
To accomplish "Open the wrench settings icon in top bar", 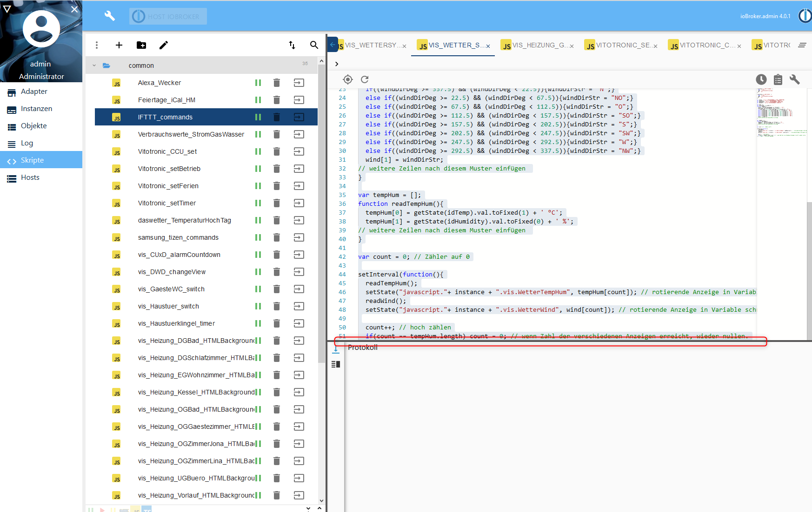I will pyautogui.click(x=110, y=16).
